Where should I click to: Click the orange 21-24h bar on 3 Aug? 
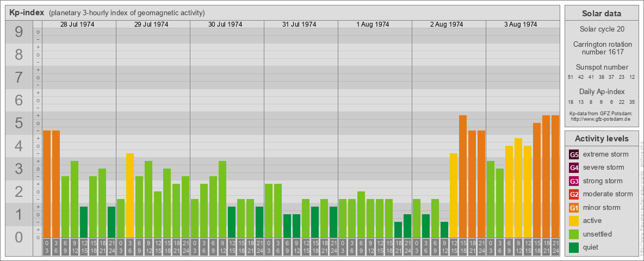coord(555,177)
